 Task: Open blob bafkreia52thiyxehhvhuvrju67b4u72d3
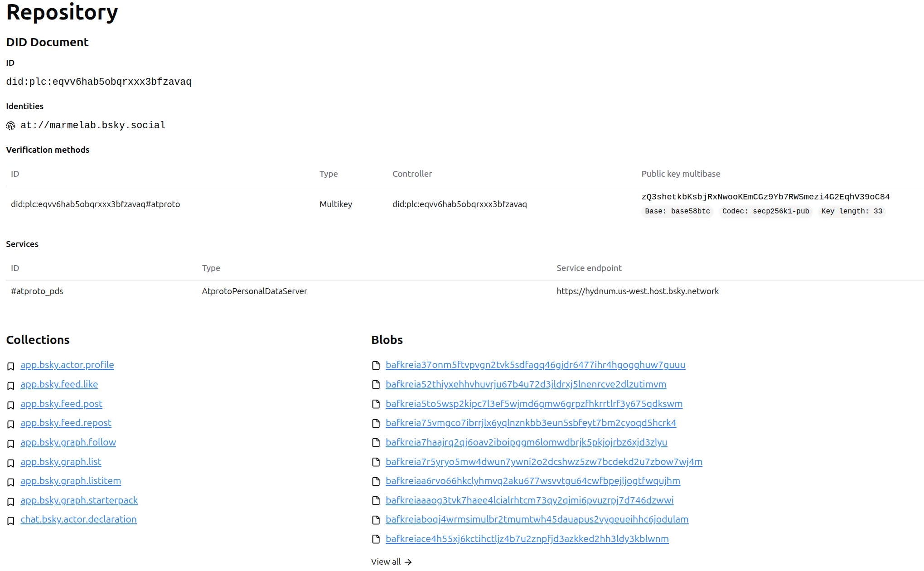[x=526, y=385]
